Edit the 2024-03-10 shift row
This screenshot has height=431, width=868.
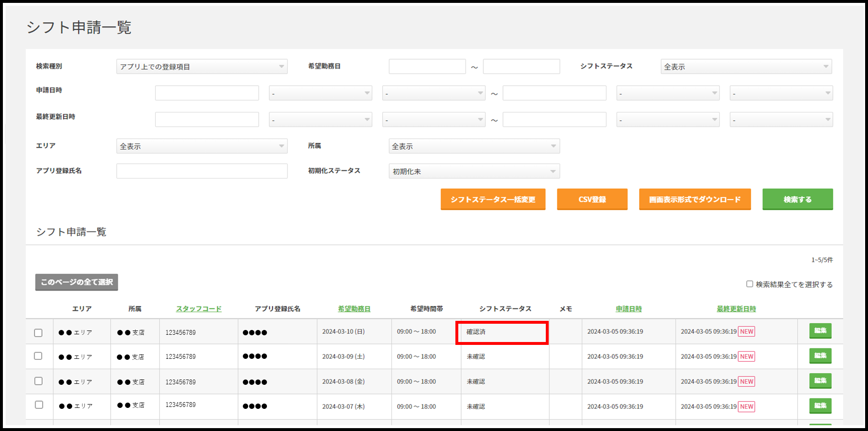(x=820, y=331)
